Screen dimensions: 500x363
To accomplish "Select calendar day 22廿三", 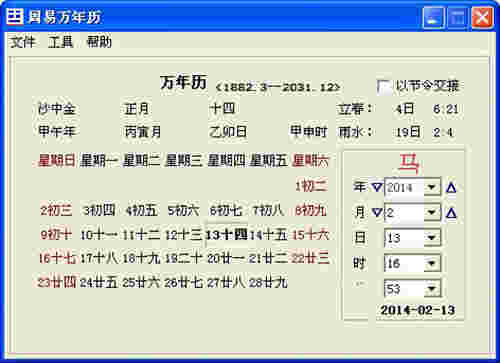I will (x=310, y=258).
